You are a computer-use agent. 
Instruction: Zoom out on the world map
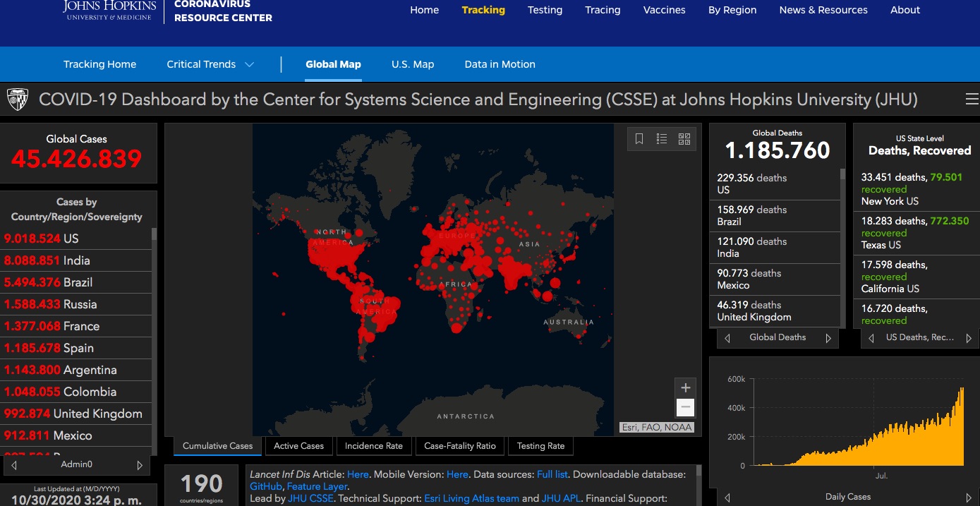[685, 407]
